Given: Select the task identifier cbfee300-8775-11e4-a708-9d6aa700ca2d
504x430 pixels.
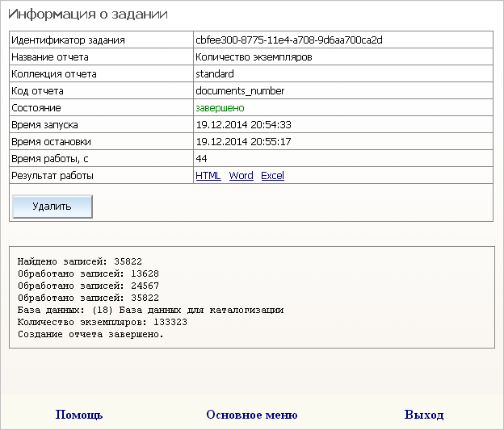Looking at the screenshot, I should click(x=289, y=40).
